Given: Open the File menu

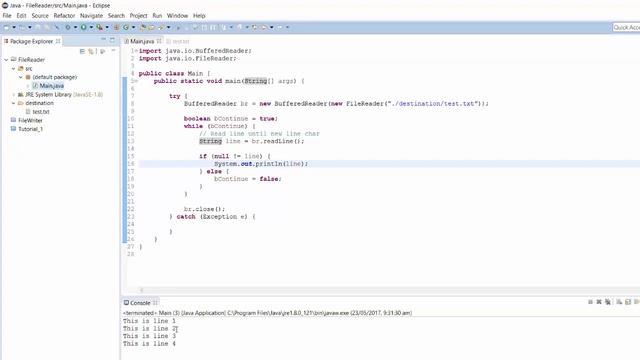Looking at the screenshot, I should [x=7, y=16].
